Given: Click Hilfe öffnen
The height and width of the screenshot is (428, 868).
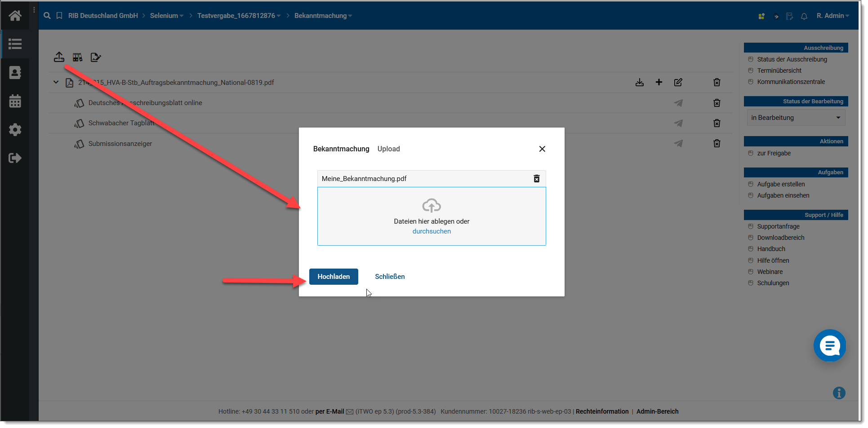Looking at the screenshot, I should (773, 260).
